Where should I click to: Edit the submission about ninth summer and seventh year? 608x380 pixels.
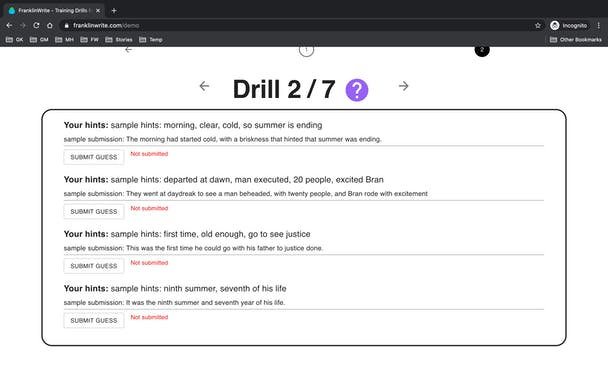click(x=304, y=302)
